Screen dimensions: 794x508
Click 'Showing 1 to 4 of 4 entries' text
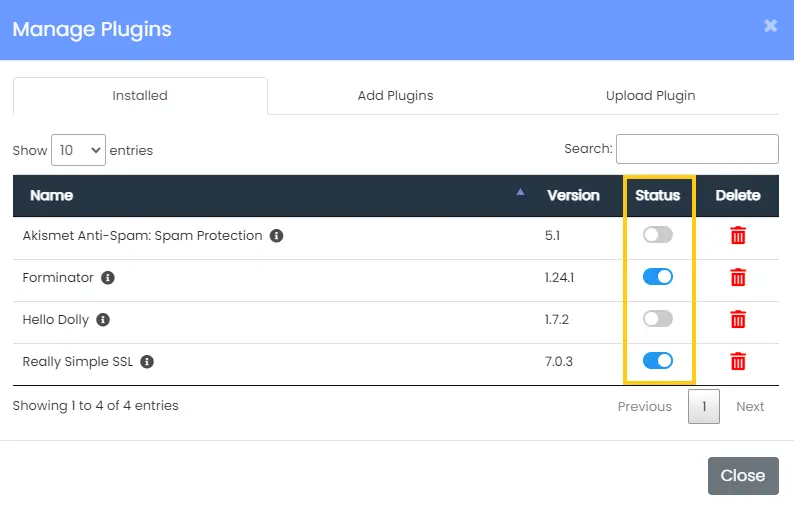click(x=96, y=406)
